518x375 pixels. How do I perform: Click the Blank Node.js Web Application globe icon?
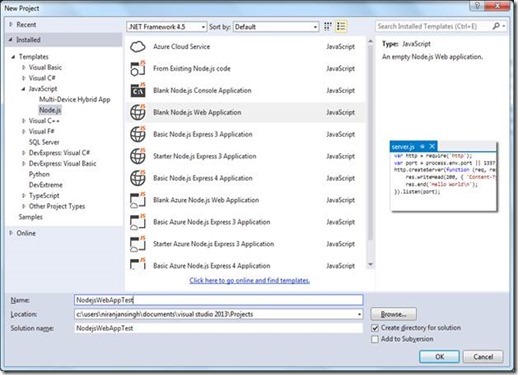click(x=138, y=112)
